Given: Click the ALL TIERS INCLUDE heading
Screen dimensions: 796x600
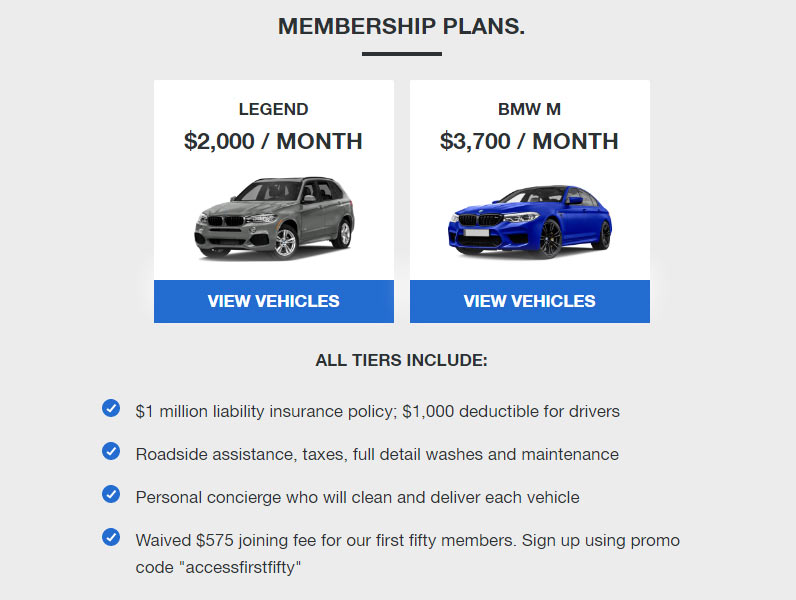Looking at the screenshot, I should click(401, 360).
